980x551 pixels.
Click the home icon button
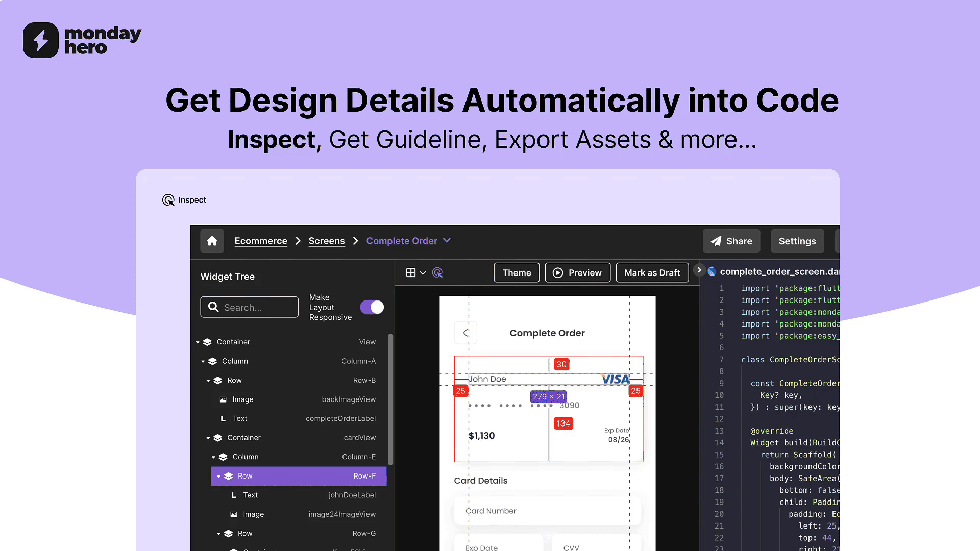212,241
